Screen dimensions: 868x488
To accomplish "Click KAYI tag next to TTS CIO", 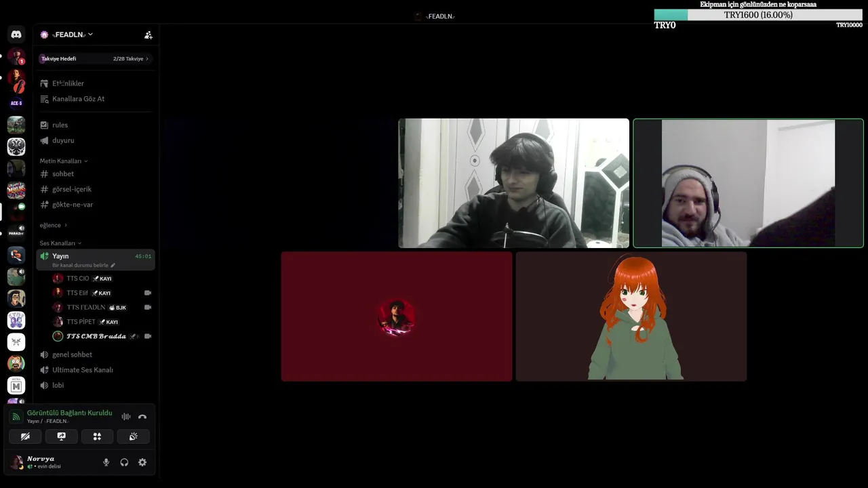I will point(102,279).
